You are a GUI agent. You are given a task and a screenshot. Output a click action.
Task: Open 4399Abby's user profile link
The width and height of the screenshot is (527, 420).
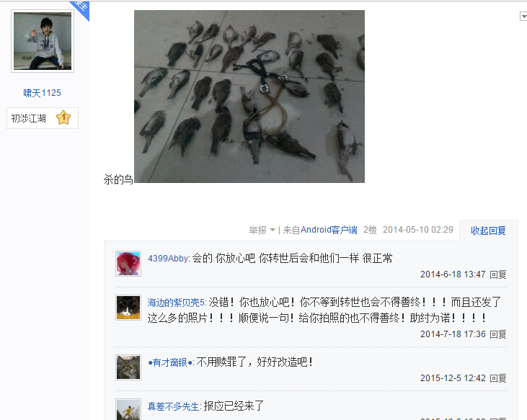pos(169,259)
